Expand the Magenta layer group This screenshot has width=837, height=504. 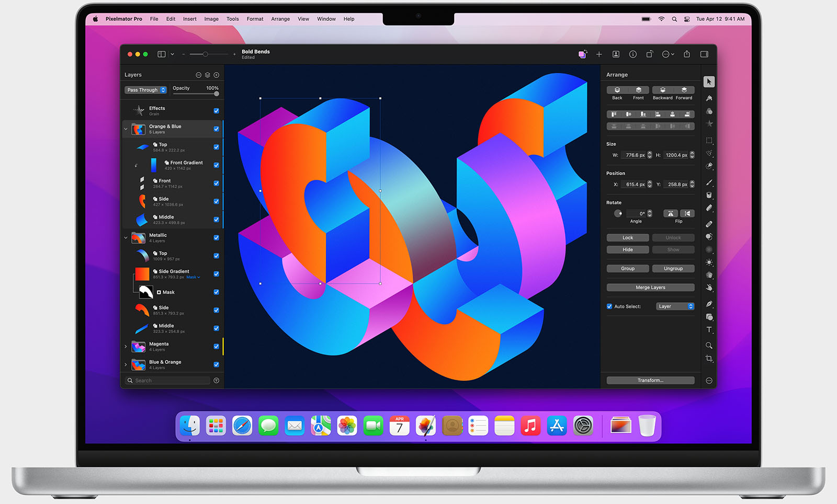126,346
